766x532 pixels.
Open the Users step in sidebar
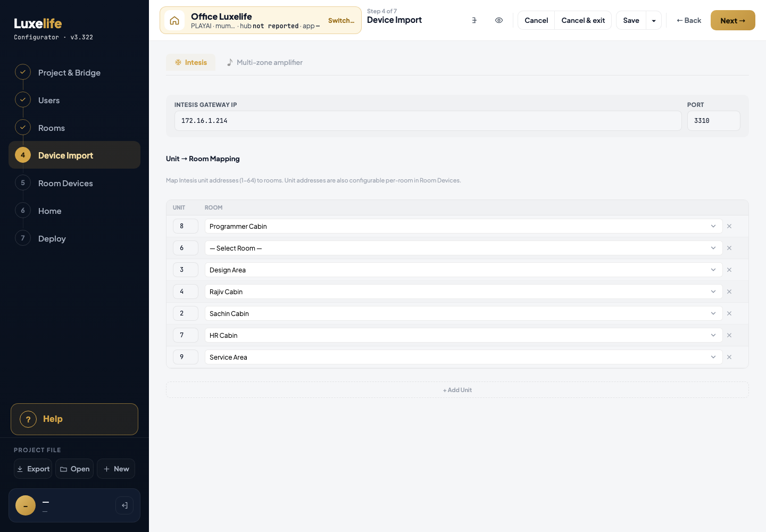[x=74, y=100]
